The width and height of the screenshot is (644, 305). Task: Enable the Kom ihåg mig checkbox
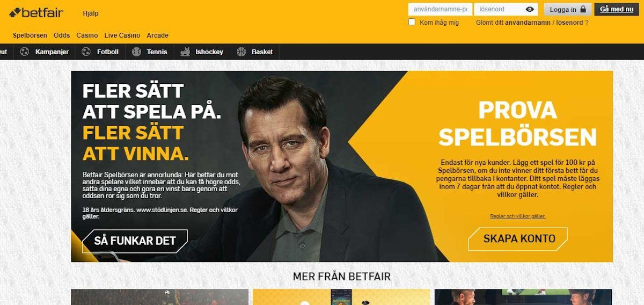[412, 22]
